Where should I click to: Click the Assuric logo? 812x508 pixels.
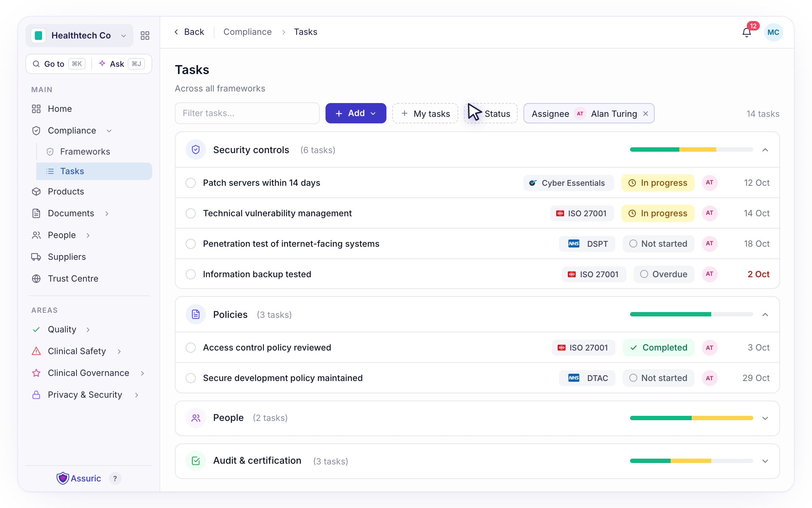coord(79,478)
